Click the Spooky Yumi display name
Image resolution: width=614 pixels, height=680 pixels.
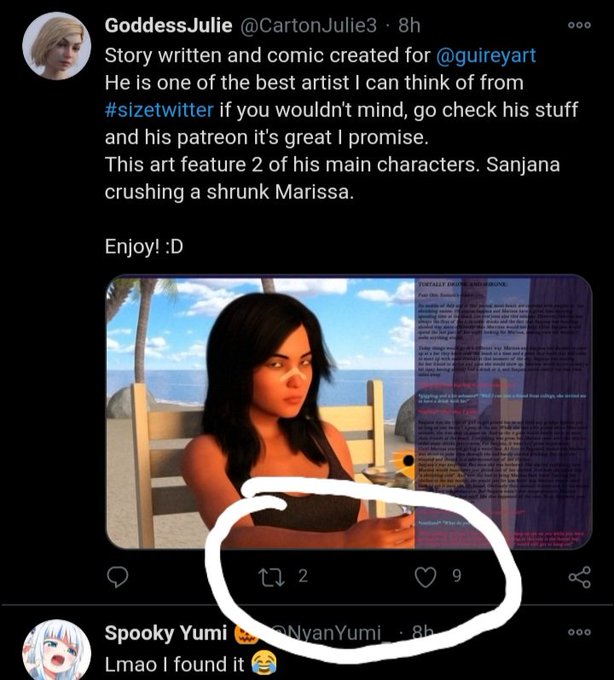[166, 633]
